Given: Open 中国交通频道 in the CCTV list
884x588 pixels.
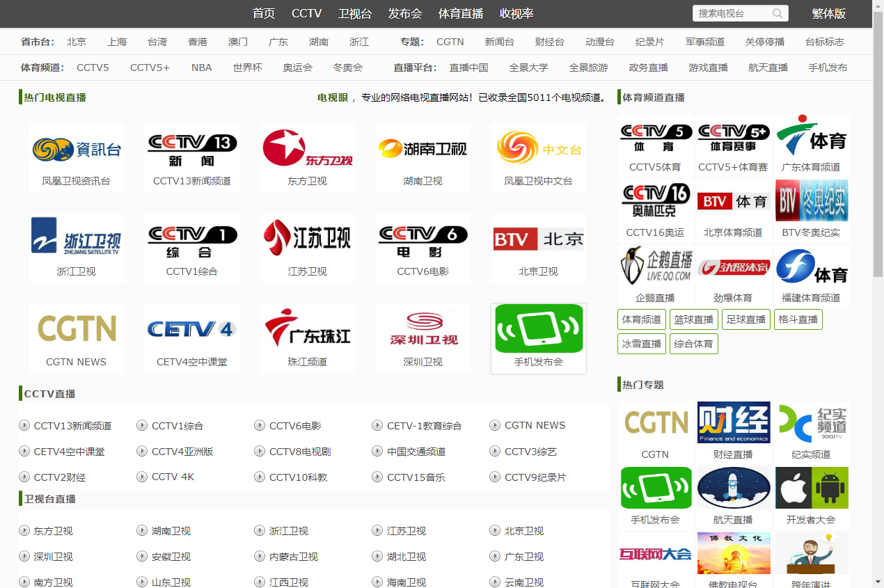Looking at the screenshot, I should tap(416, 452).
